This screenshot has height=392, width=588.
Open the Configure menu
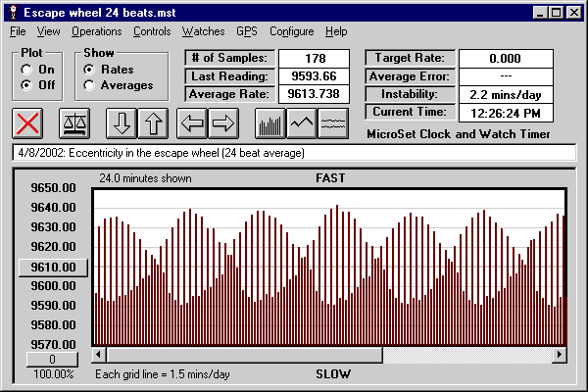[x=292, y=31]
